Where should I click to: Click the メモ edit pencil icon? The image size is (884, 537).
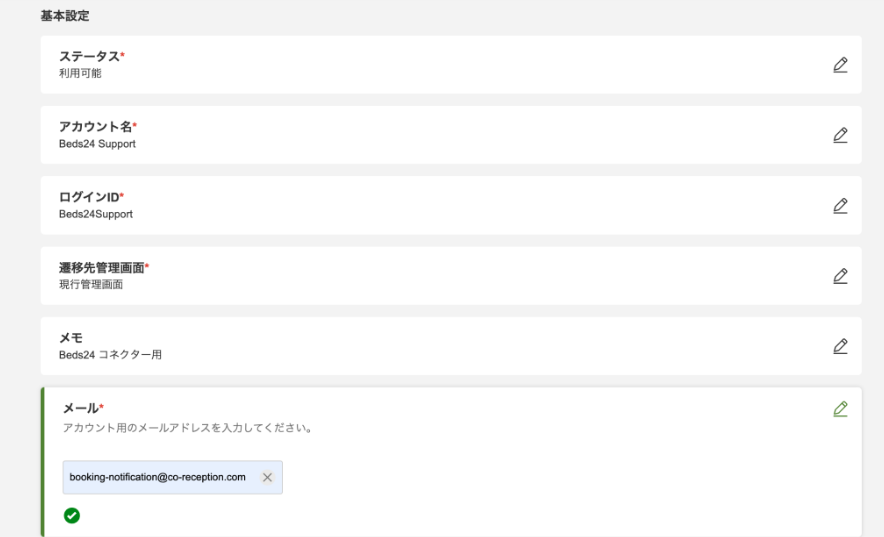point(840,346)
